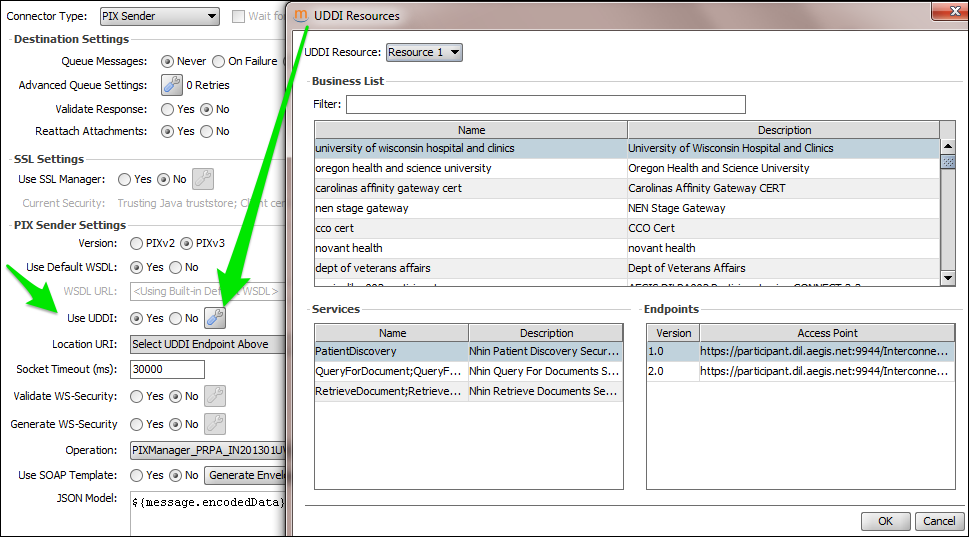Click the JSON Model text area
The image size is (969, 537).
pyautogui.click(x=208, y=513)
